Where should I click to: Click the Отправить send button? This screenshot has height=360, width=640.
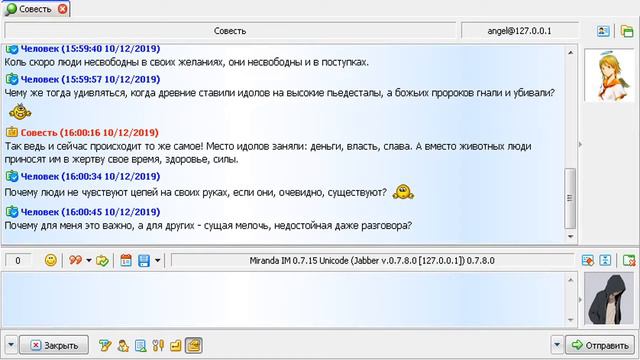(x=600, y=345)
